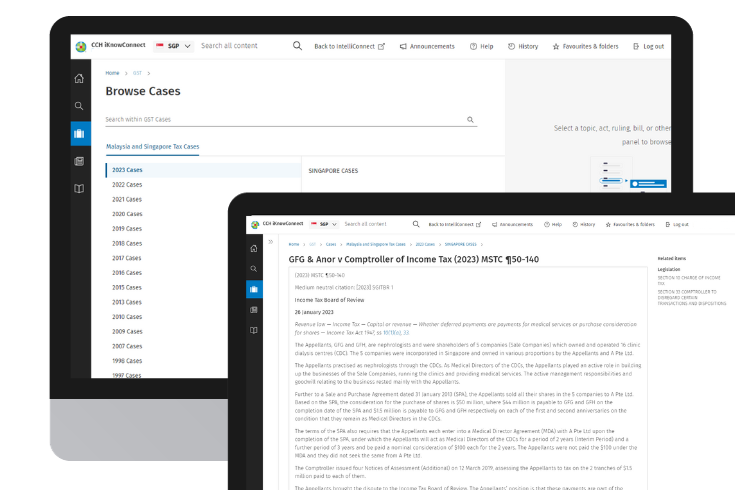This screenshot has width=735, height=490.
Task: Click Home sidebar icon in front case document window
Action: coord(254,247)
